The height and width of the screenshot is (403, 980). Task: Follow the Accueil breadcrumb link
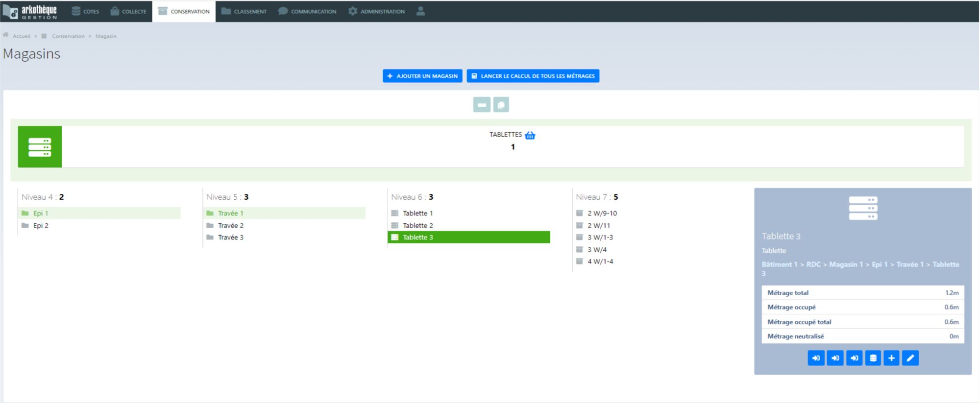coord(21,36)
